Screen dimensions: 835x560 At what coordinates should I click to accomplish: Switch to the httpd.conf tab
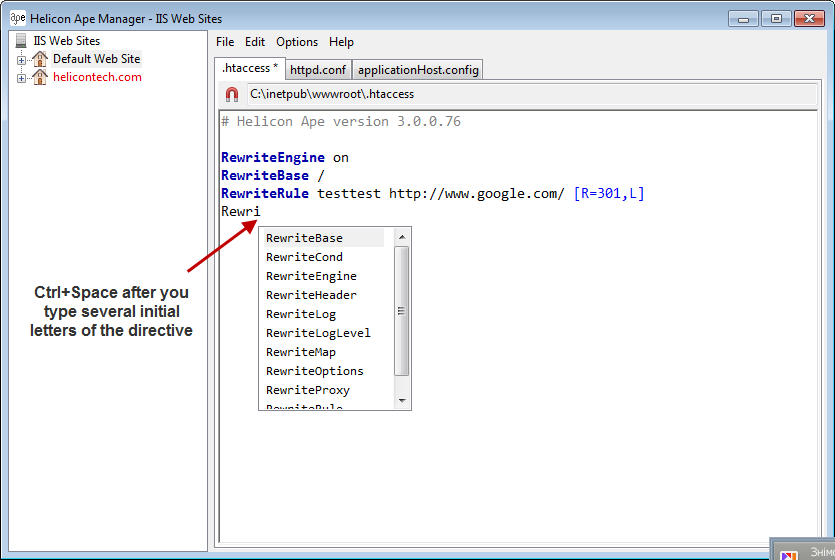click(x=317, y=70)
